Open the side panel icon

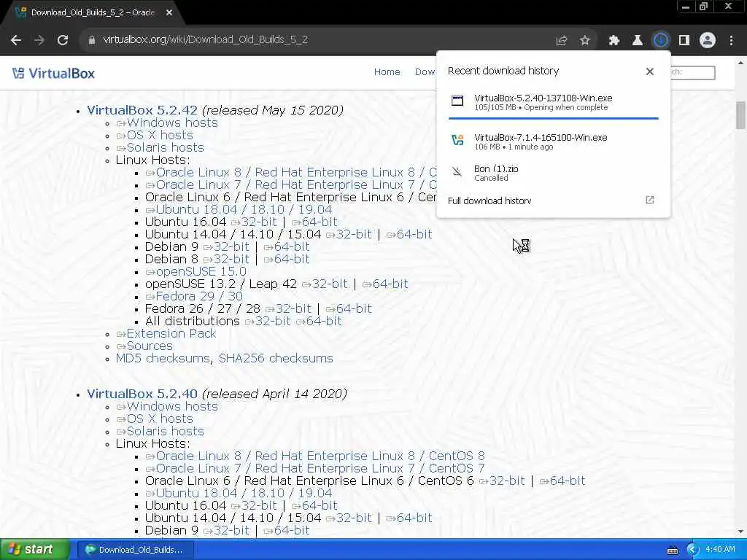tap(684, 41)
